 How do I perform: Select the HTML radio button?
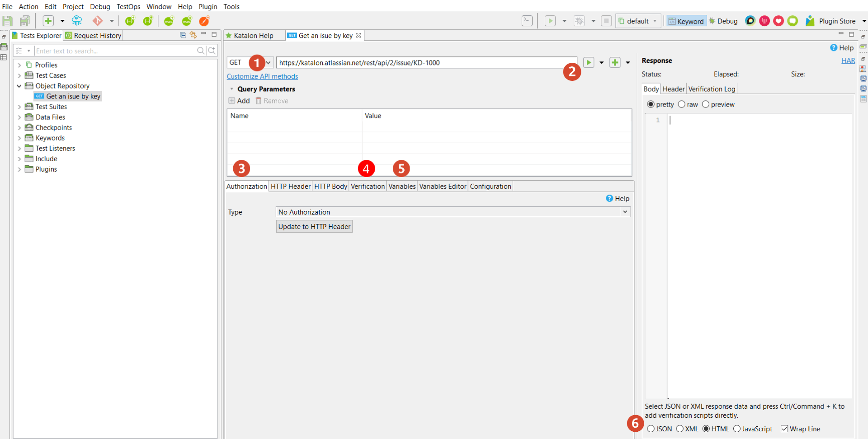706,429
